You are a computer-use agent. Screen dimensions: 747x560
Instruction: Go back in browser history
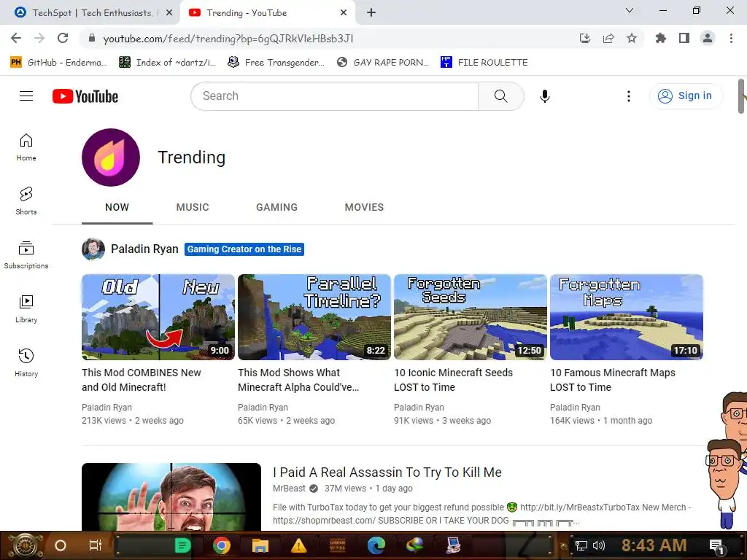(16, 38)
